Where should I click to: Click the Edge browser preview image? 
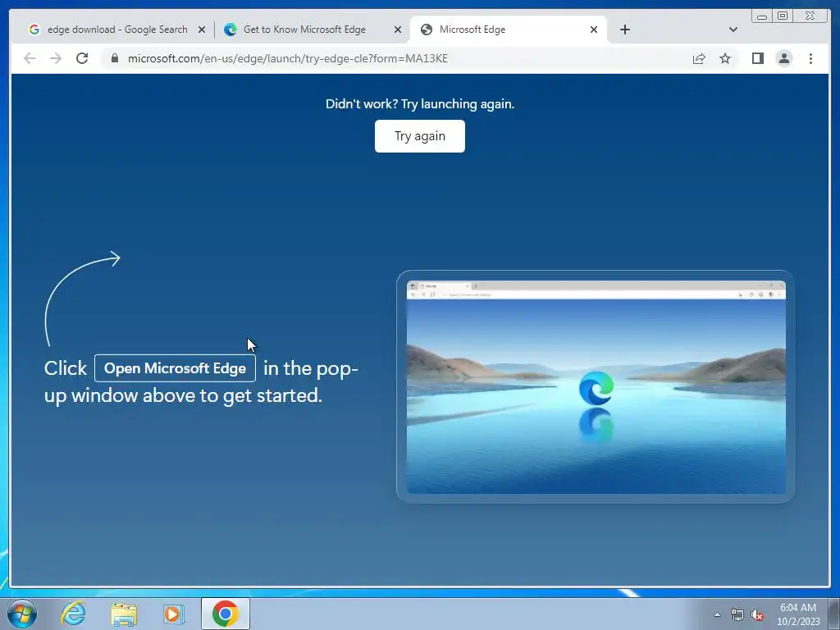[596, 387]
